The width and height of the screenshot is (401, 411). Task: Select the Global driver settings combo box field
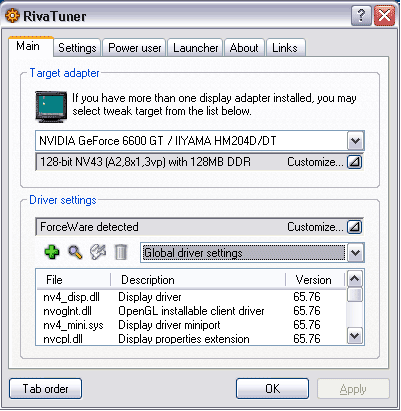tap(244, 253)
